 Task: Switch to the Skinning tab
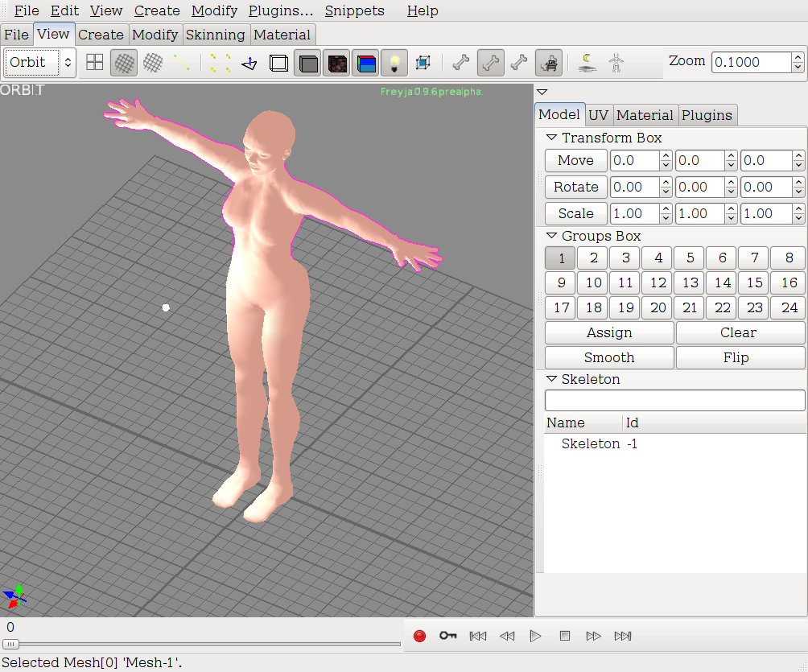215,35
